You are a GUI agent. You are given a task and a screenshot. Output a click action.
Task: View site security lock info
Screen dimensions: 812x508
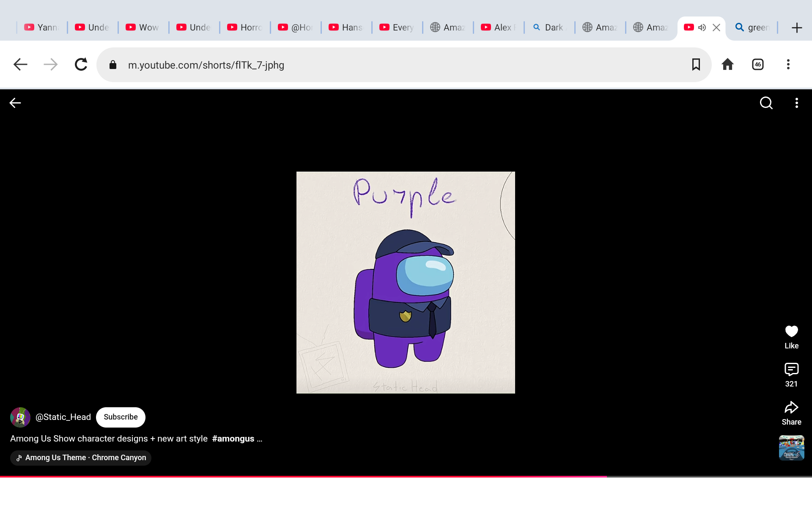112,65
